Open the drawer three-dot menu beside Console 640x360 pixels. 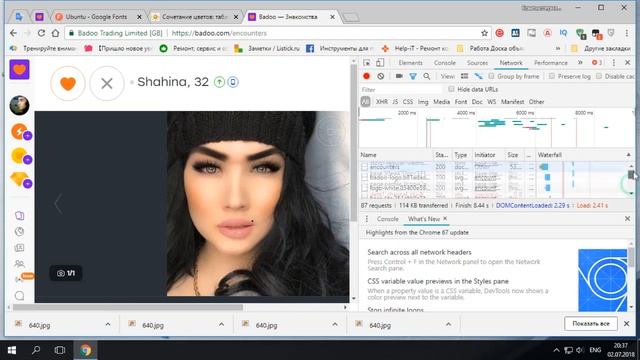(x=367, y=219)
